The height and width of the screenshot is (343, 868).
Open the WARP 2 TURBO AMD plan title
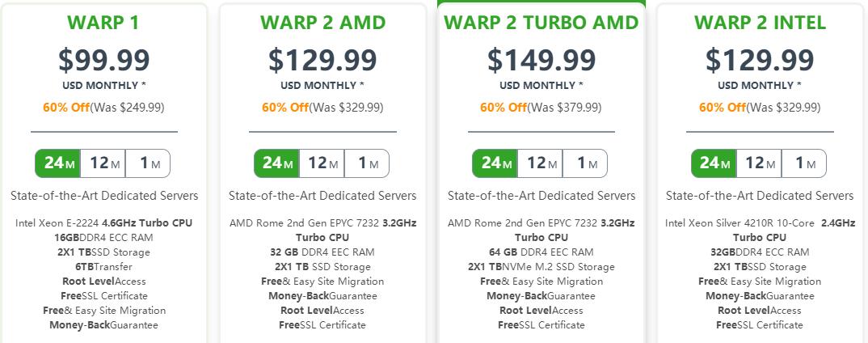[541, 23]
